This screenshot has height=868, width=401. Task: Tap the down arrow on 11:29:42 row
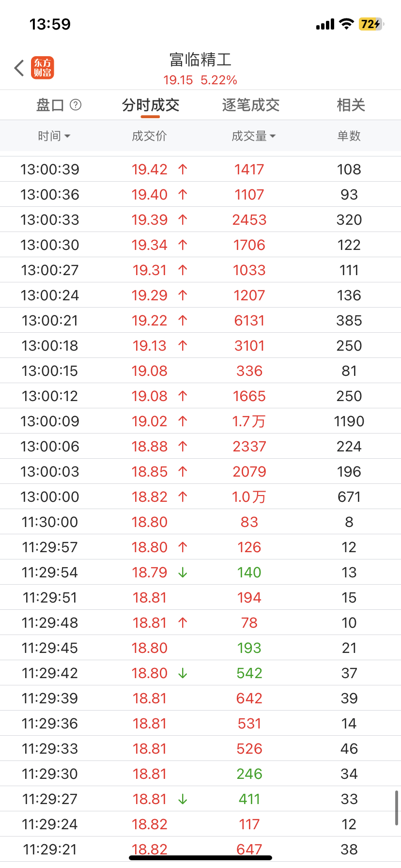click(183, 673)
